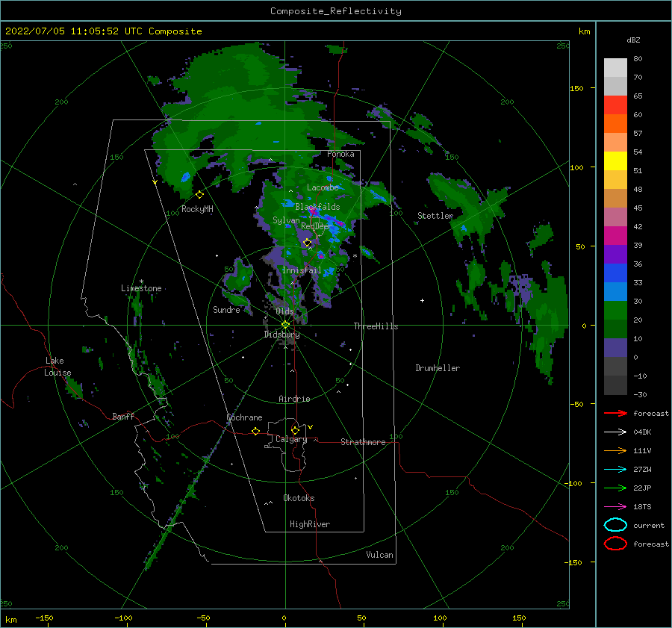
Task: Click the 150 km right-axis label
Action: click(x=576, y=88)
